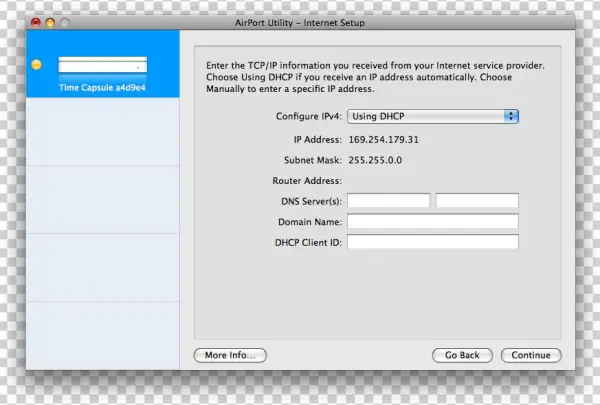The image size is (600, 405).
Task: Focus the Domain Name field
Action: 433,221
